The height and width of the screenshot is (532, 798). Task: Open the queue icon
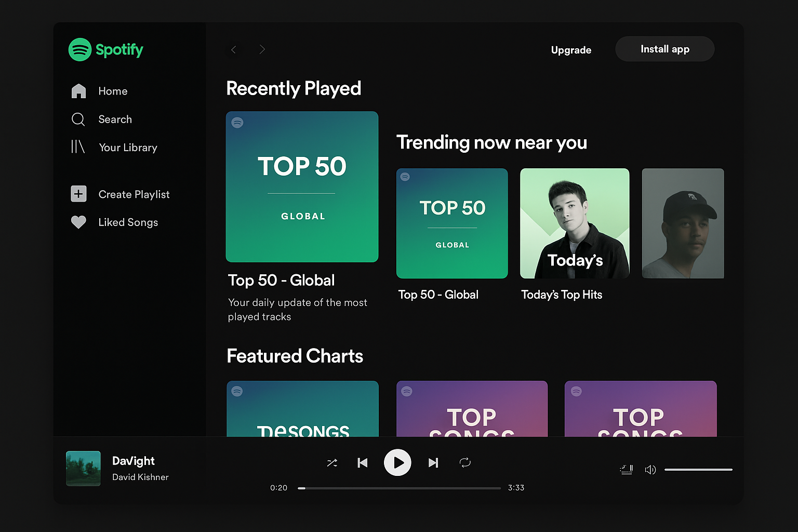coord(627,470)
